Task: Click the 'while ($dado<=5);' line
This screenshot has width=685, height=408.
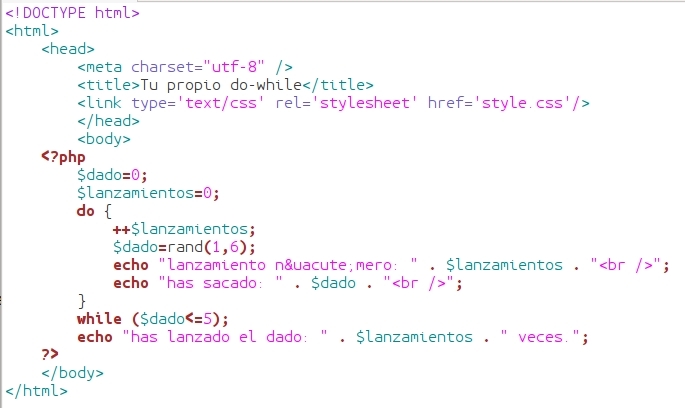Action: (x=152, y=319)
